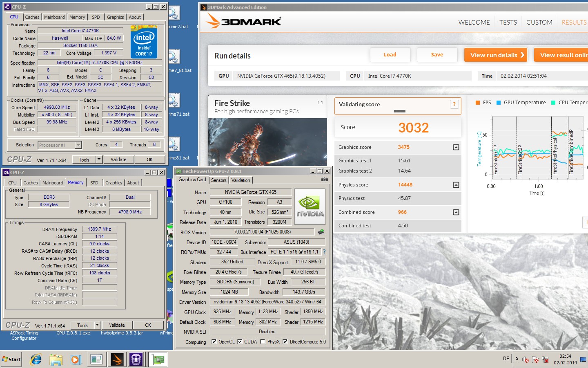Viewport: 588px width, 368px height.
Task: Open WELCOME page in 3DMark
Action: pyautogui.click(x=474, y=22)
